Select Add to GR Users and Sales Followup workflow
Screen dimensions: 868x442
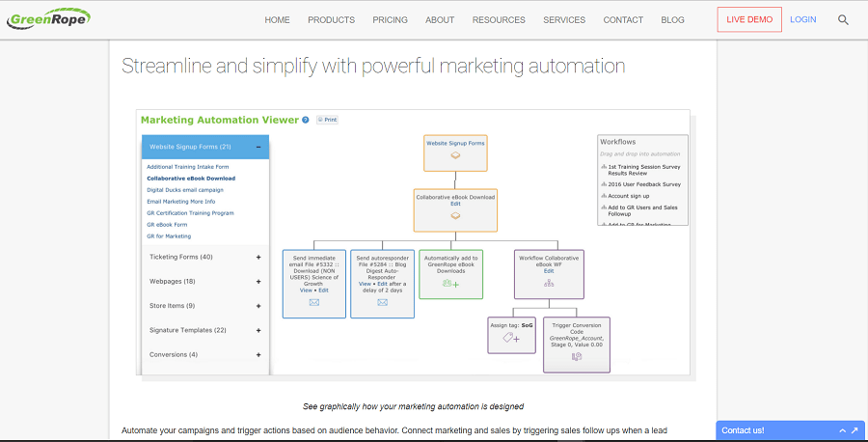click(642, 210)
